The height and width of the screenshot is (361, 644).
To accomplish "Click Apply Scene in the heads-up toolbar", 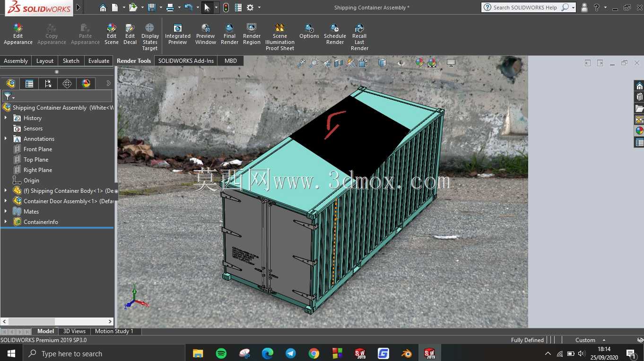I will coord(432,63).
